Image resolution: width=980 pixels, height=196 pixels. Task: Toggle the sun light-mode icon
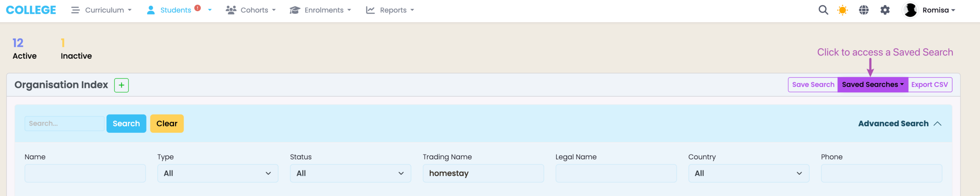point(843,10)
